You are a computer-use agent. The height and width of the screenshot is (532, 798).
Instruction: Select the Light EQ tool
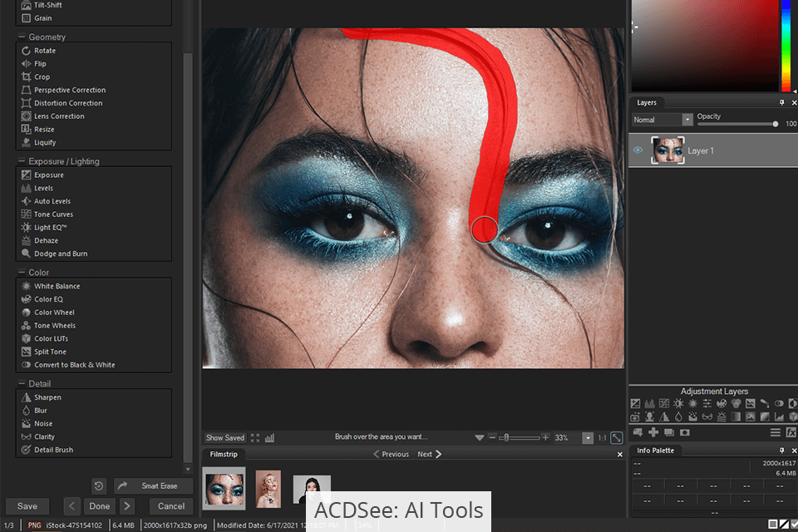(44, 228)
